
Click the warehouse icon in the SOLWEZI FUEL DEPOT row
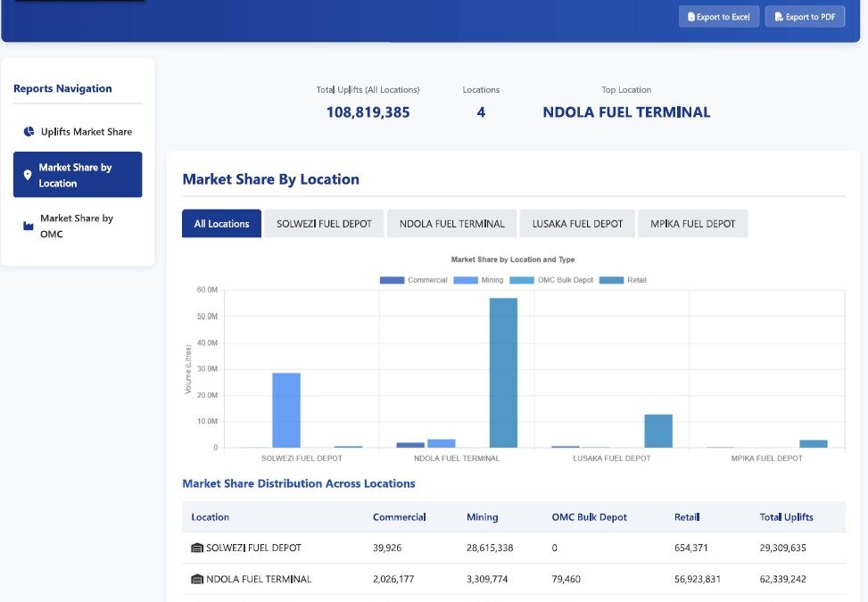(x=197, y=548)
